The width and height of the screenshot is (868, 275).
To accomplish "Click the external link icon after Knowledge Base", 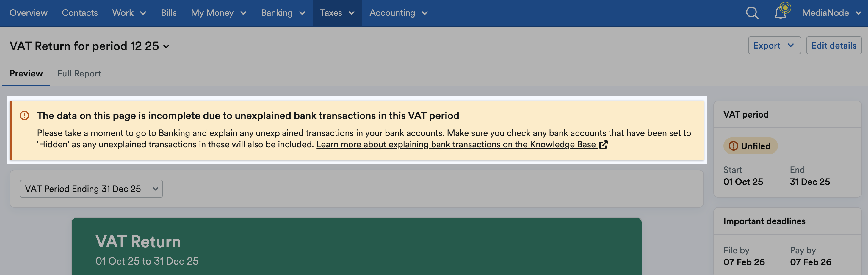I will click(604, 145).
